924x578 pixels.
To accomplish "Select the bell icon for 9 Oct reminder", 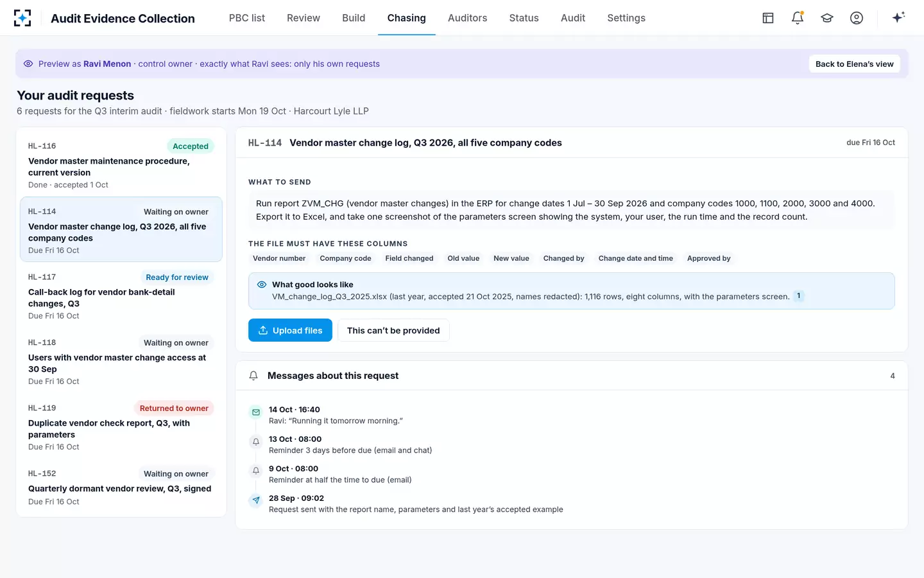I will [256, 471].
